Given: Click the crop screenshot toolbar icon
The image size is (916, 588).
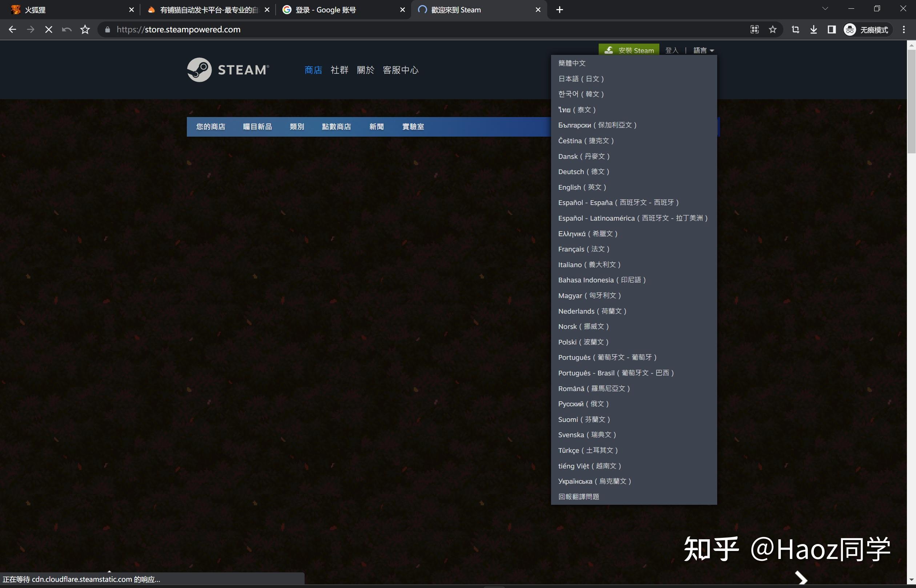Looking at the screenshot, I should [x=795, y=29].
